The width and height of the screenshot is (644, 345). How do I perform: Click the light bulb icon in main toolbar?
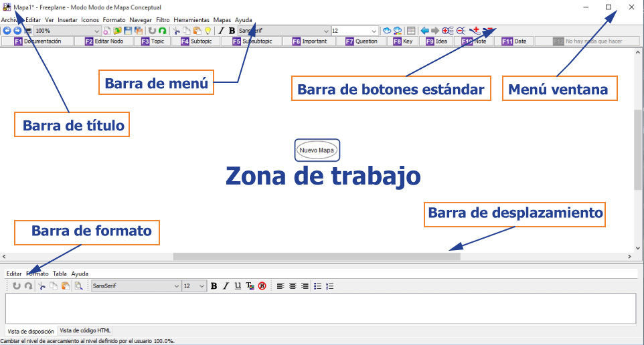click(208, 31)
